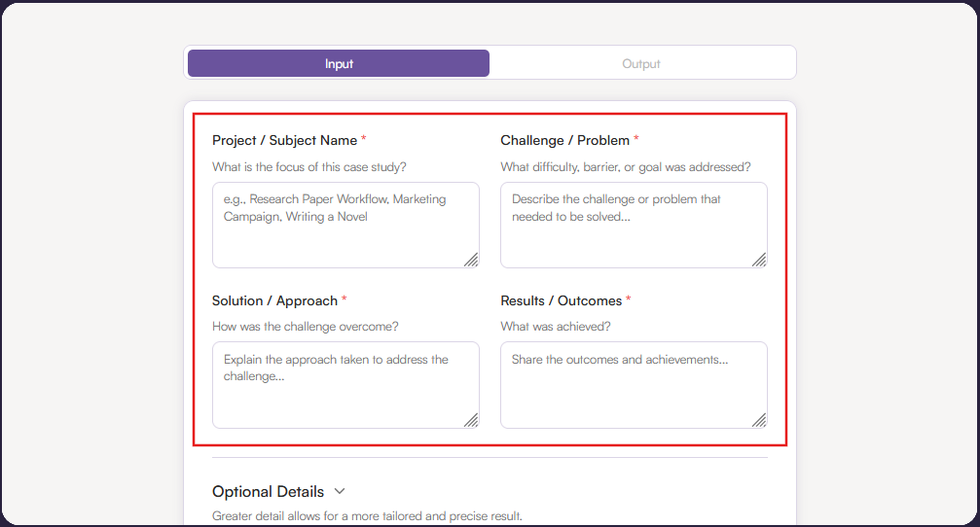The height and width of the screenshot is (527, 980).
Task: Grab resize handle of Results / Outcomes box
Action: [759, 420]
